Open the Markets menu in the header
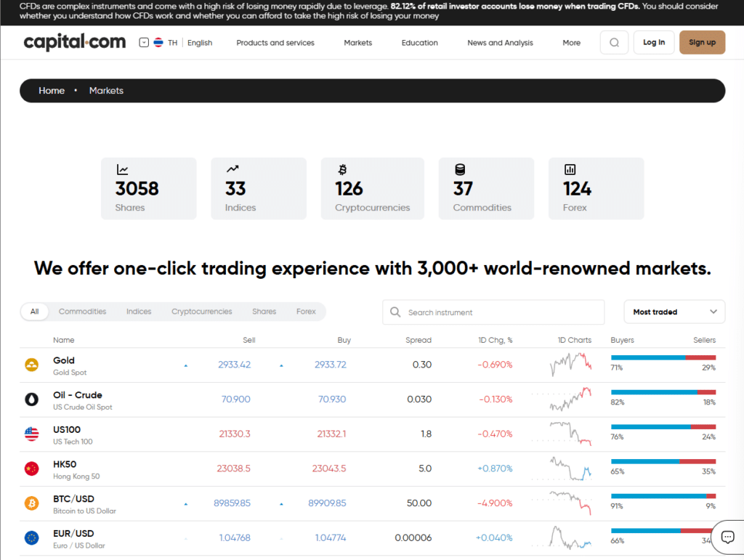Viewport: 744px width, 560px height. coord(357,43)
